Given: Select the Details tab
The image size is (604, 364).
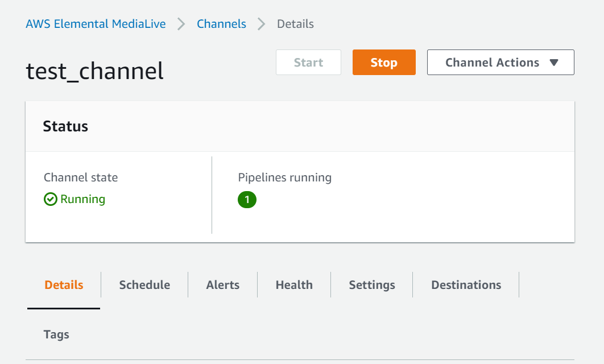Looking at the screenshot, I should coord(64,285).
